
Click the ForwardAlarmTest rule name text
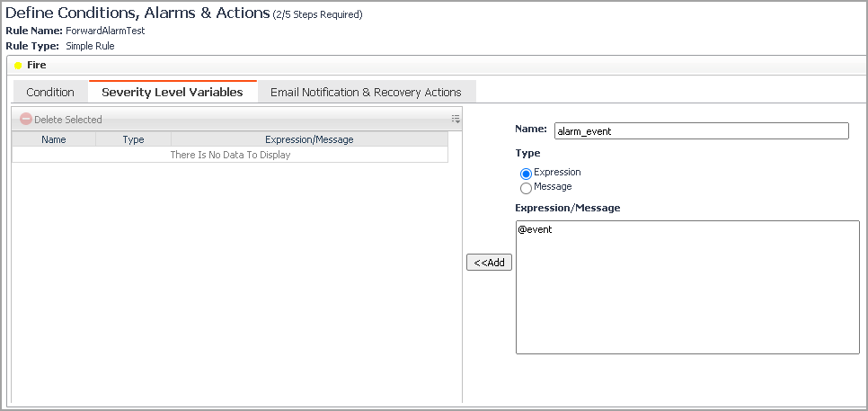(x=105, y=31)
